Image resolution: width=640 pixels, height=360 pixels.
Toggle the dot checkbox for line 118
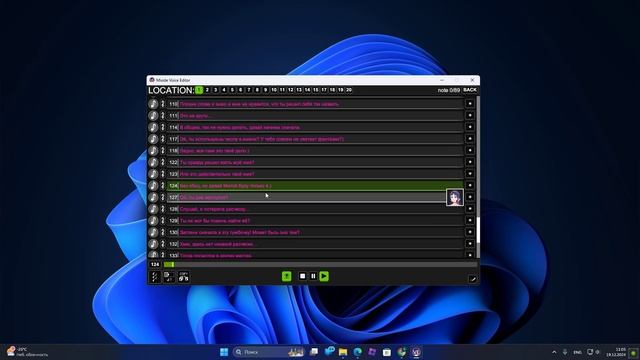click(470, 150)
